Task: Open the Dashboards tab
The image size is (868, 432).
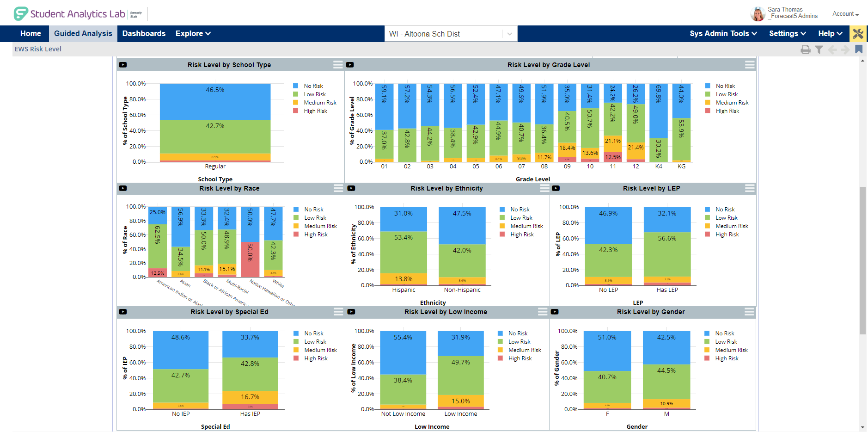Action: pyautogui.click(x=144, y=34)
